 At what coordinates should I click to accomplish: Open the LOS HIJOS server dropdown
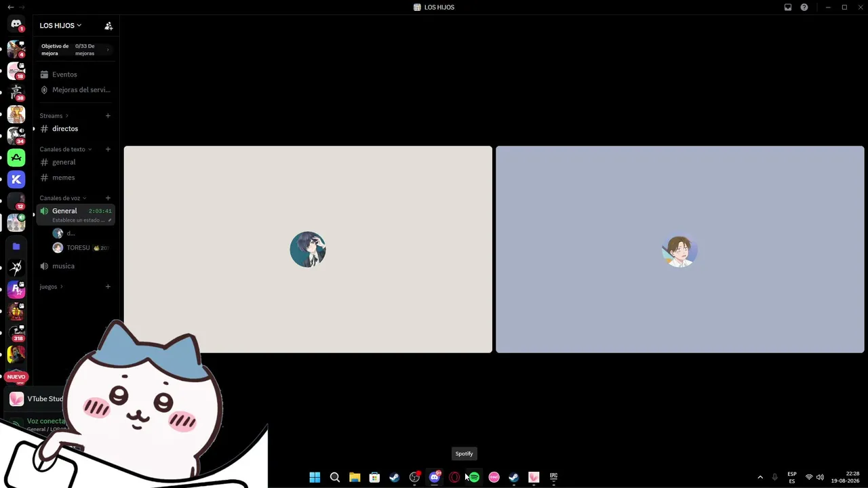pos(60,26)
